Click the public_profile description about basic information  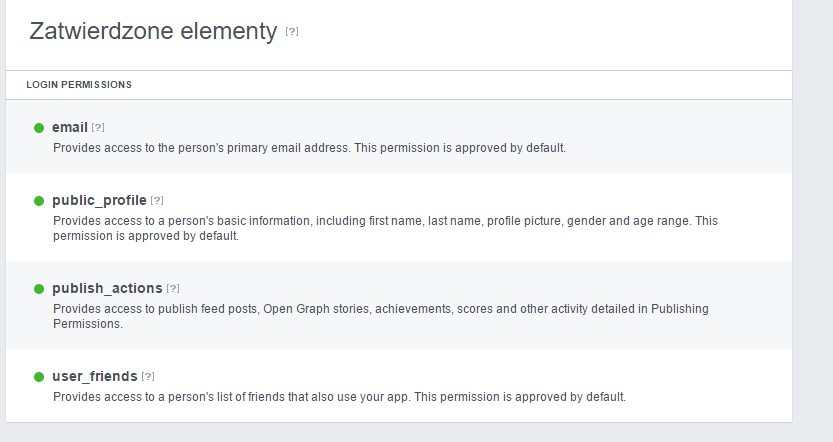pyautogui.click(x=385, y=221)
